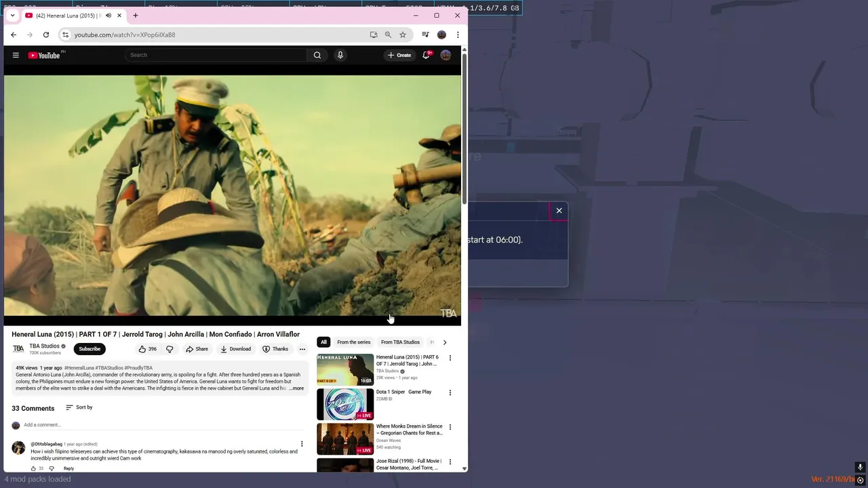
Task: Select the '33 Comments' heading text
Action: click(x=33, y=408)
